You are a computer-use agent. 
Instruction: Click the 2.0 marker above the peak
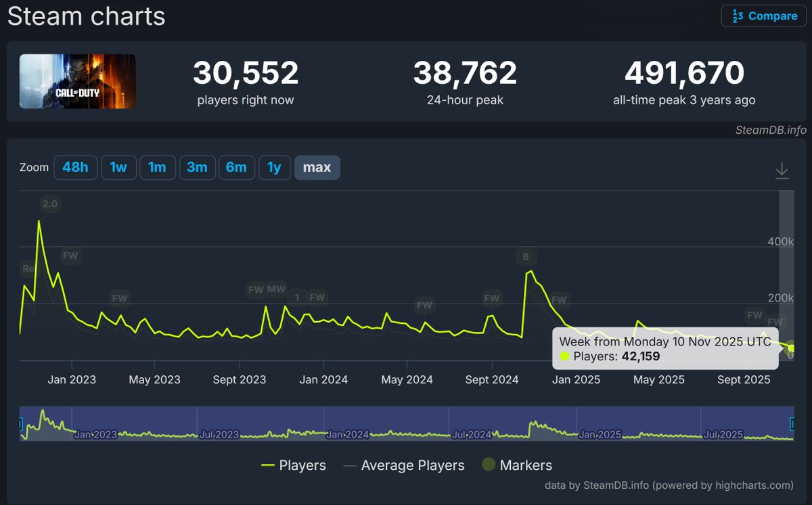[x=49, y=203]
